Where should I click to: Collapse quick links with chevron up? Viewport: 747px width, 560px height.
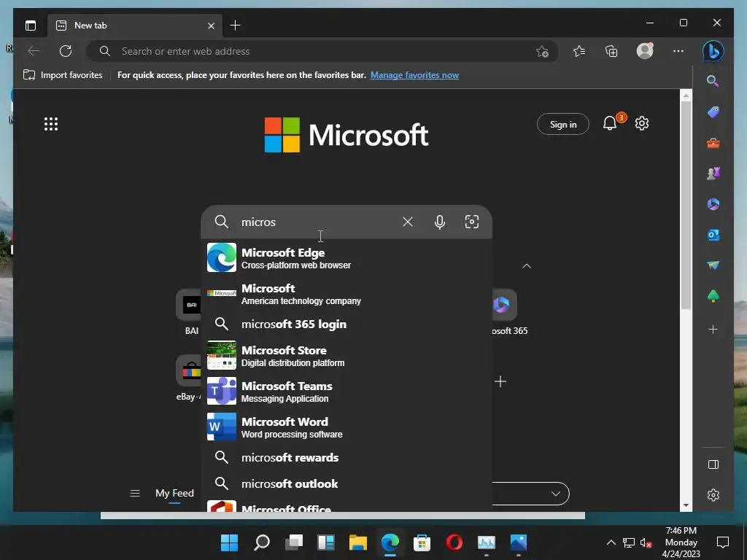point(527,266)
